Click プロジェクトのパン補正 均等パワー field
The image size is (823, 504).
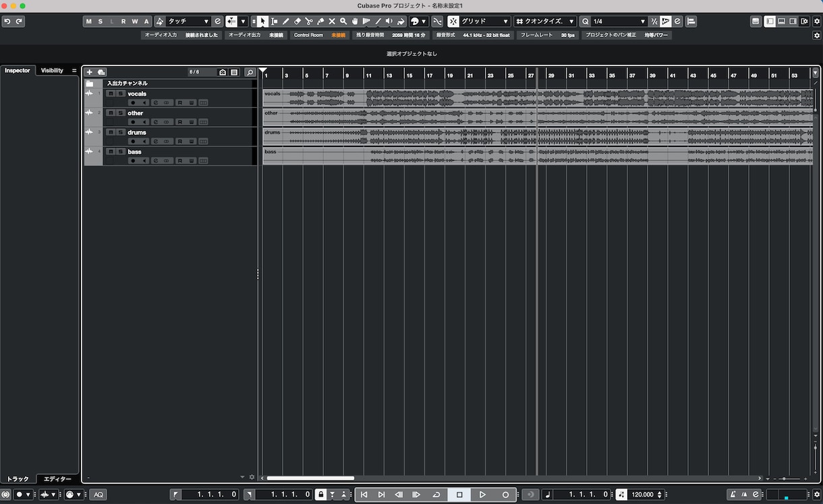627,35
